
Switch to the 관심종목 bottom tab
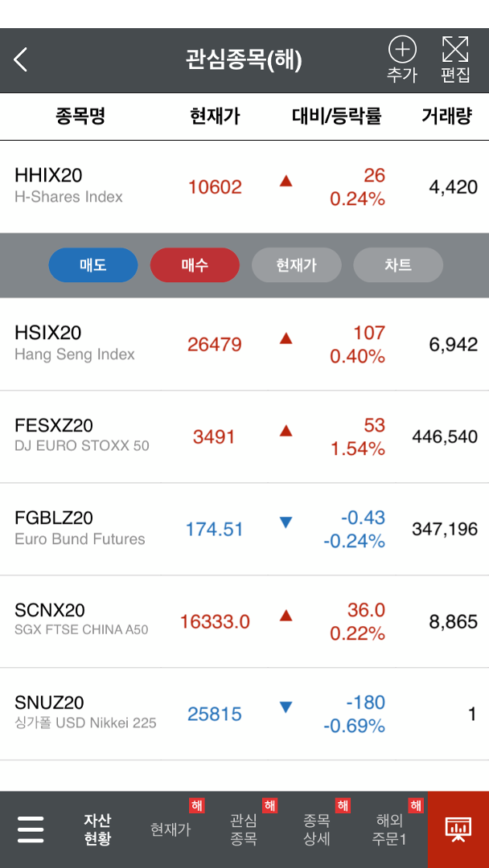[244, 829]
